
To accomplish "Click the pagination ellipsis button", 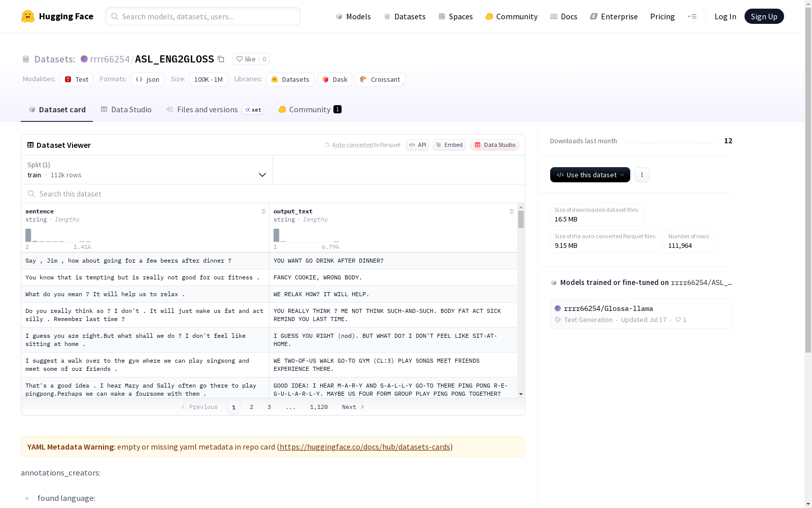I will 290,407.
